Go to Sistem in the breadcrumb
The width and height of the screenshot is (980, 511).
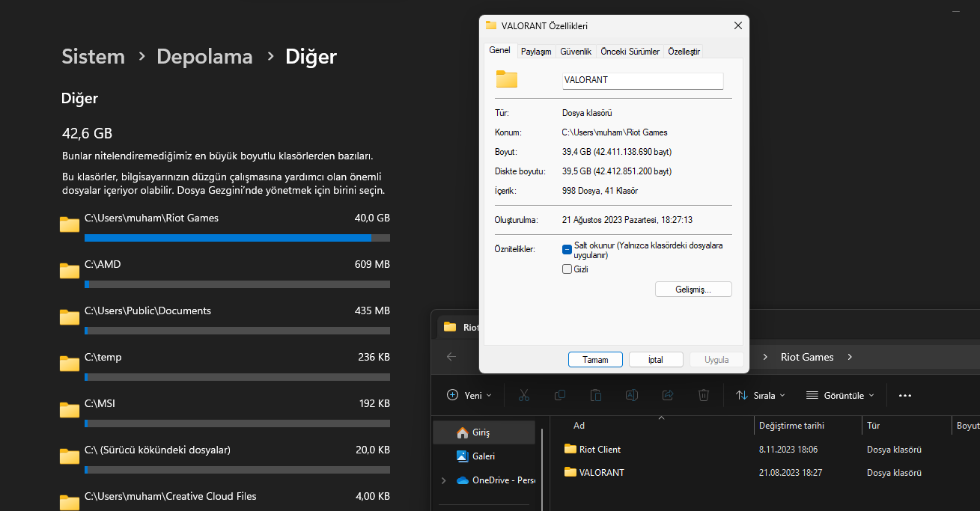click(x=93, y=56)
